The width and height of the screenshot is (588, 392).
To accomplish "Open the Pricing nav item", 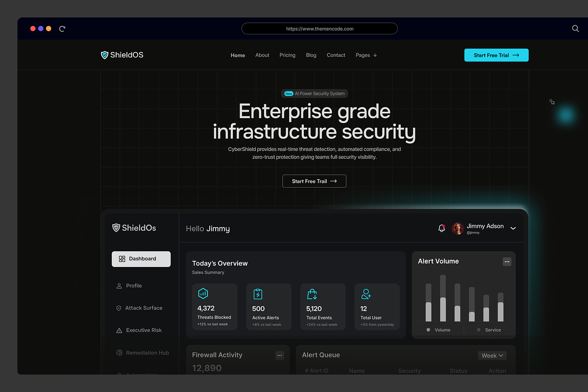I will point(287,55).
